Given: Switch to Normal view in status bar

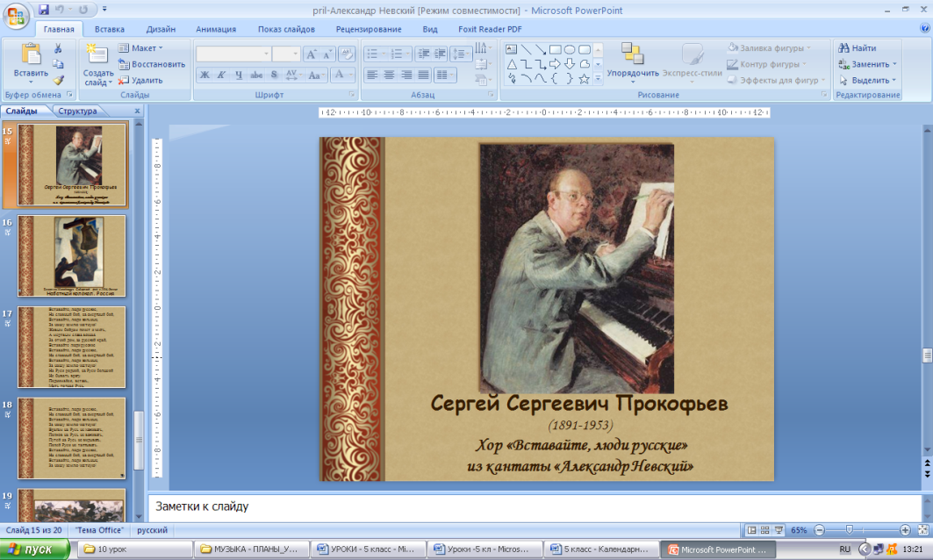Looking at the screenshot, I should coord(751,530).
